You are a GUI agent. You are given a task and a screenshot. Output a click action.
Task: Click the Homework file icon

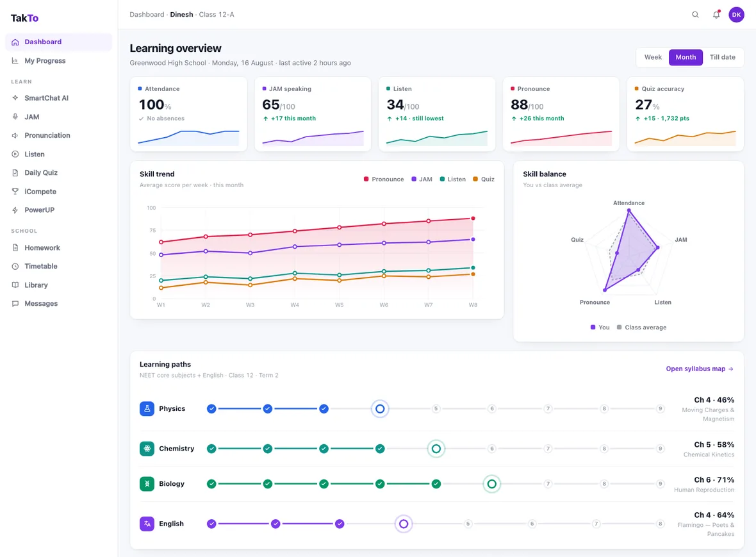tap(15, 248)
